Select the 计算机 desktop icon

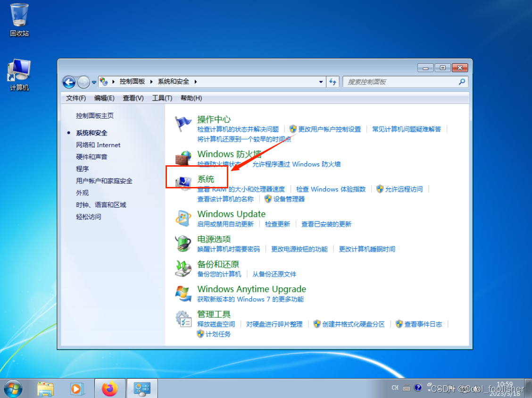click(19, 76)
